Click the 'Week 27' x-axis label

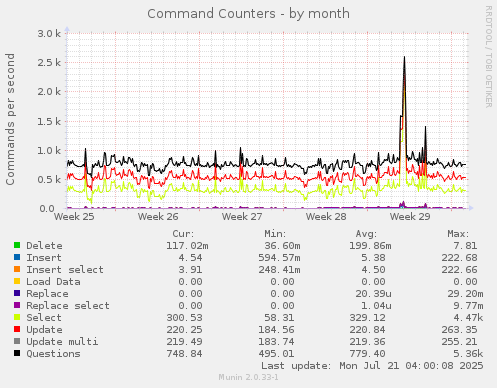click(x=242, y=217)
